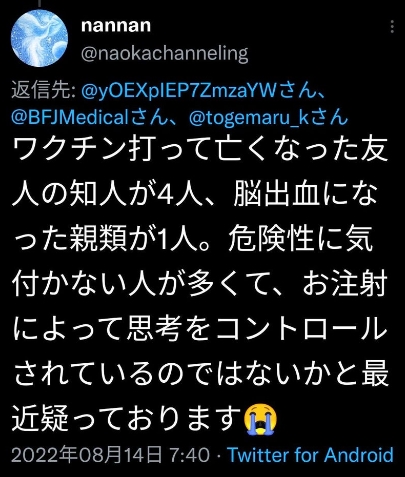This screenshot has height=477, width=405.
Task: Open the nannan display name
Action: click(116, 26)
